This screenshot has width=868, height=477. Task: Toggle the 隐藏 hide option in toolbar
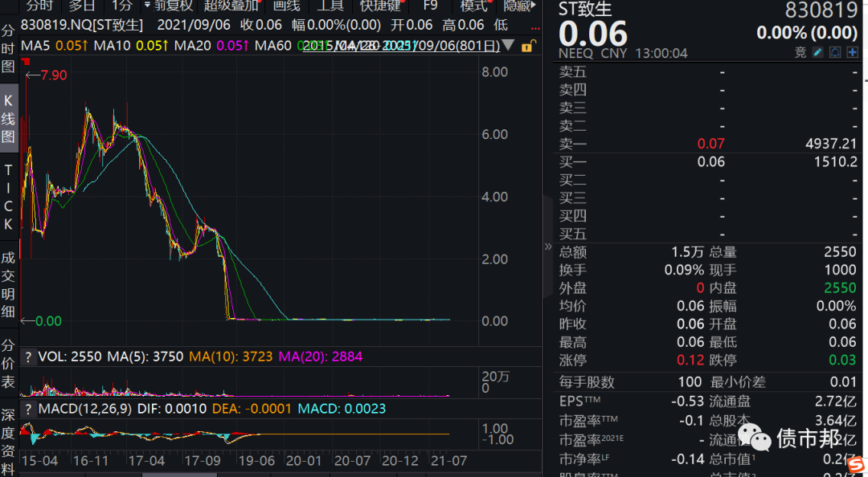[x=517, y=6]
